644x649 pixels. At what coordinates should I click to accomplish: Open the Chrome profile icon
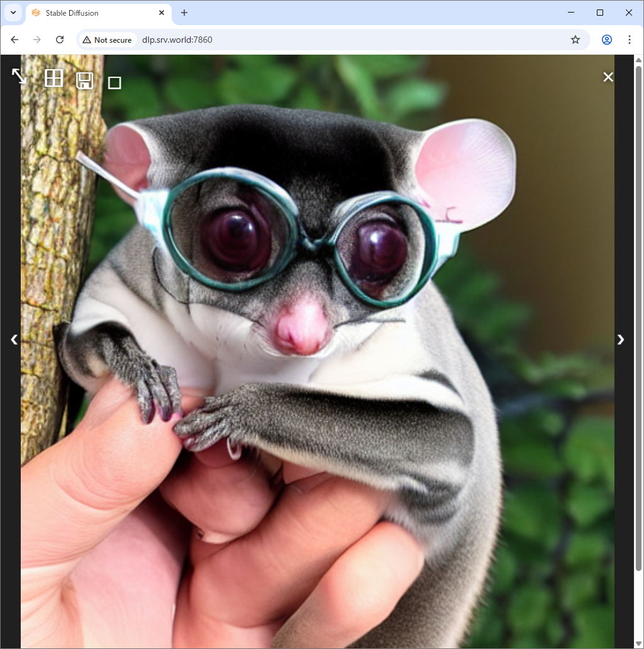coord(607,40)
